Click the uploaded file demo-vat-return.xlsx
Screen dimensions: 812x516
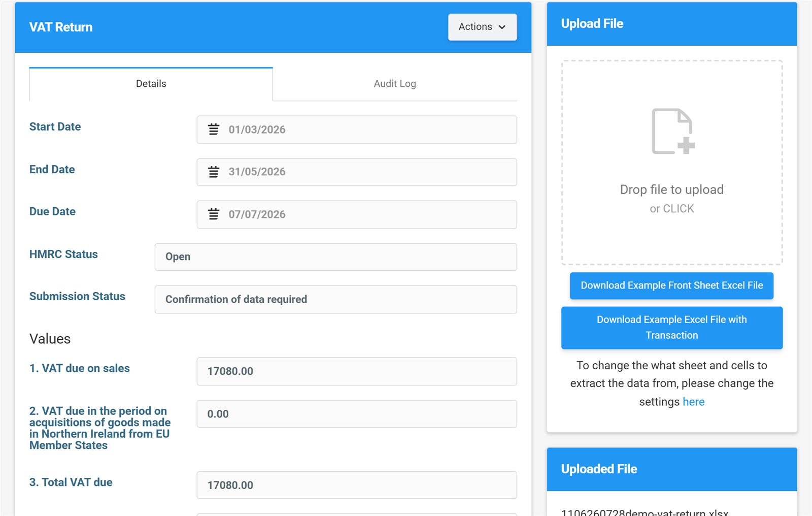click(645, 512)
